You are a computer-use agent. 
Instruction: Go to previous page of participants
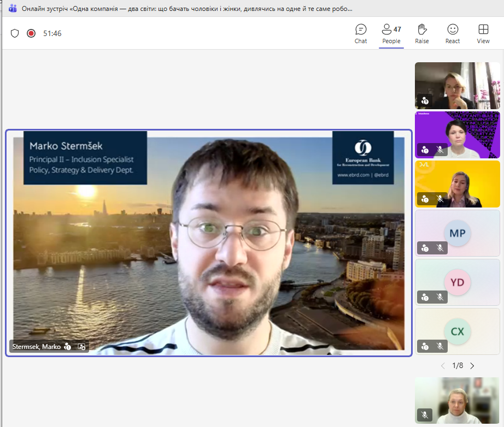(443, 366)
